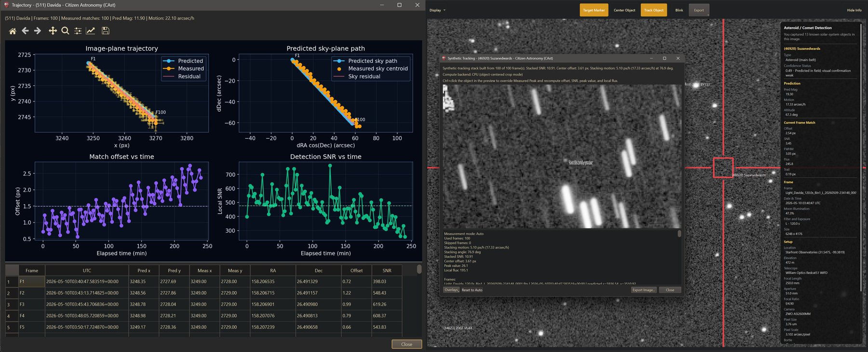This screenshot has height=352, width=868.
Task: Click the trajectory table vertical scrollbar
Action: coord(419,269)
